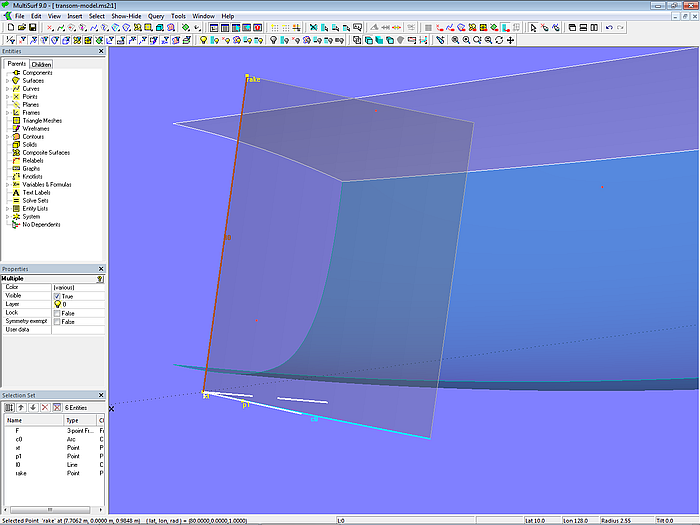Switch to the Children tab
700x525 pixels.
[41, 64]
